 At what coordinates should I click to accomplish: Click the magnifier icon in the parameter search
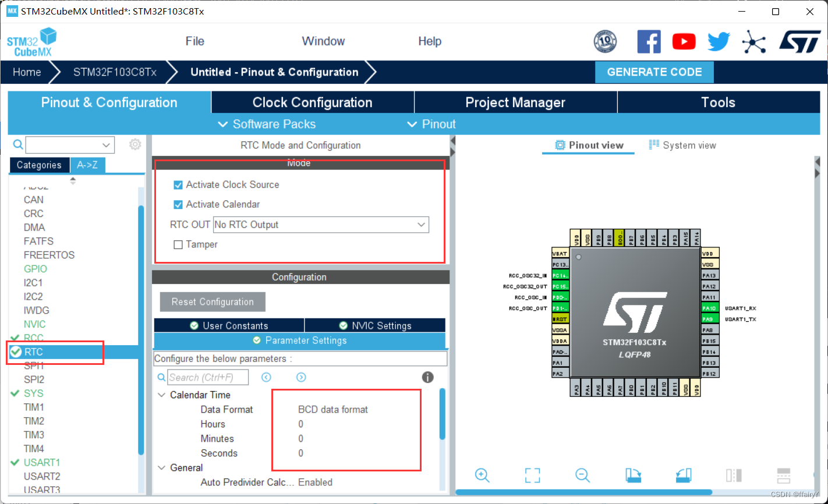(x=162, y=378)
